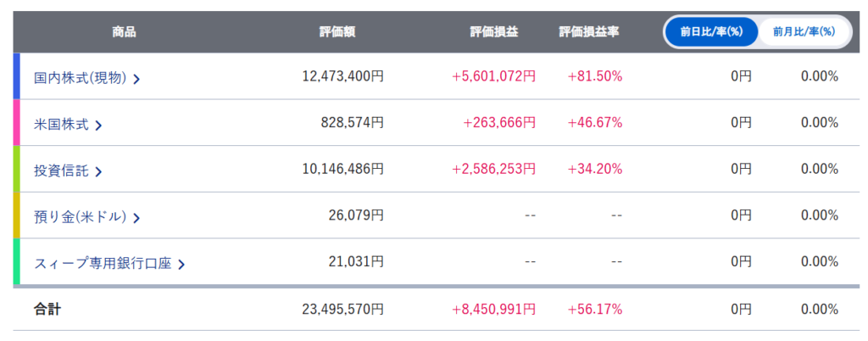Click the yellow color bar for 預り金

point(16,215)
